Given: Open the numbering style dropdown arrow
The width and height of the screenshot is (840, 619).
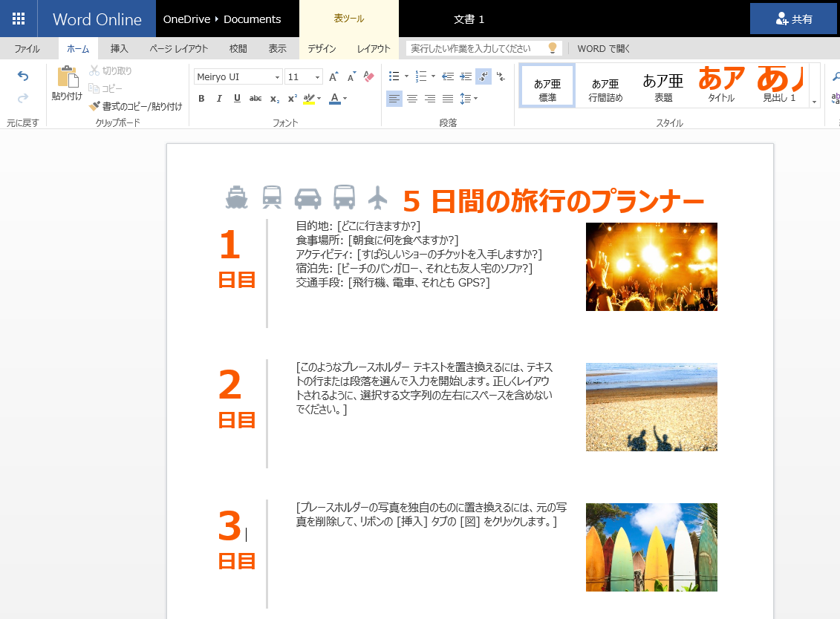Looking at the screenshot, I should coord(433,76).
